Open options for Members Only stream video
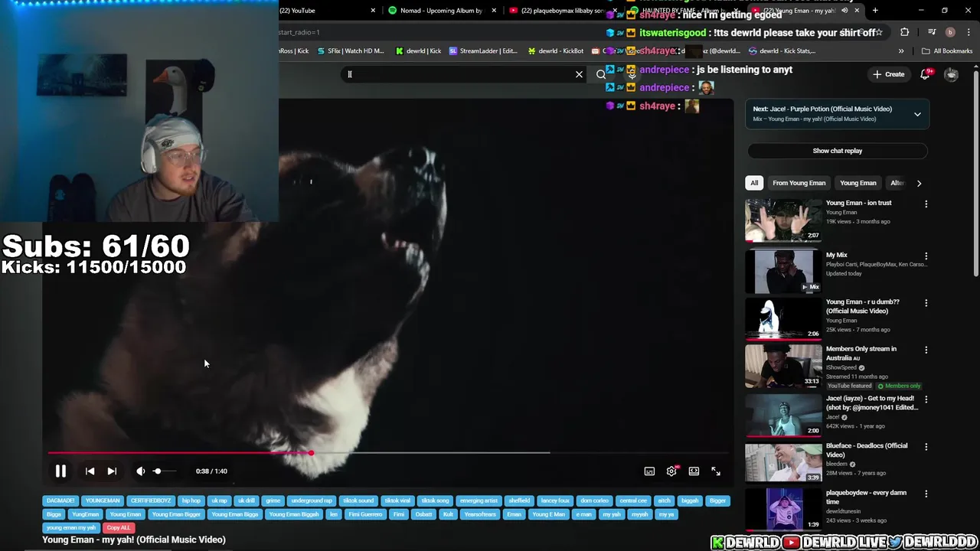Image resolution: width=980 pixels, height=551 pixels. (926, 350)
